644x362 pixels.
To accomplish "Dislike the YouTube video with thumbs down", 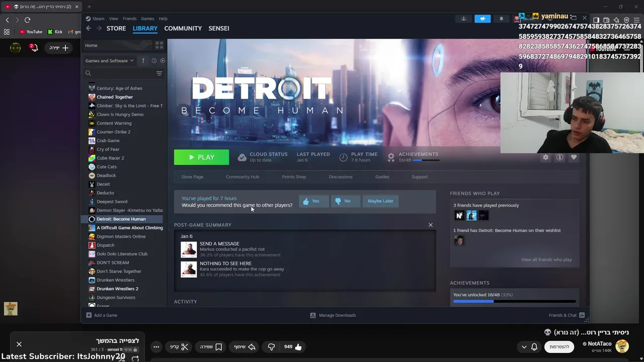I will (x=271, y=347).
